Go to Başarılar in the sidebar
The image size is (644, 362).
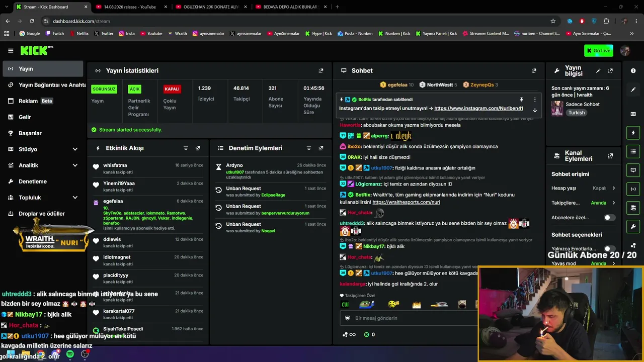click(x=43, y=133)
